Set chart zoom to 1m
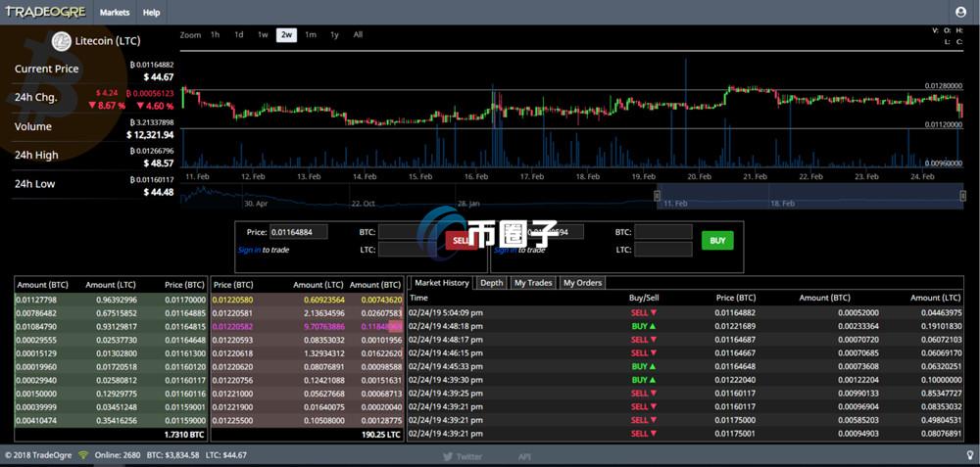The height and width of the screenshot is (467, 980). [x=311, y=35]
